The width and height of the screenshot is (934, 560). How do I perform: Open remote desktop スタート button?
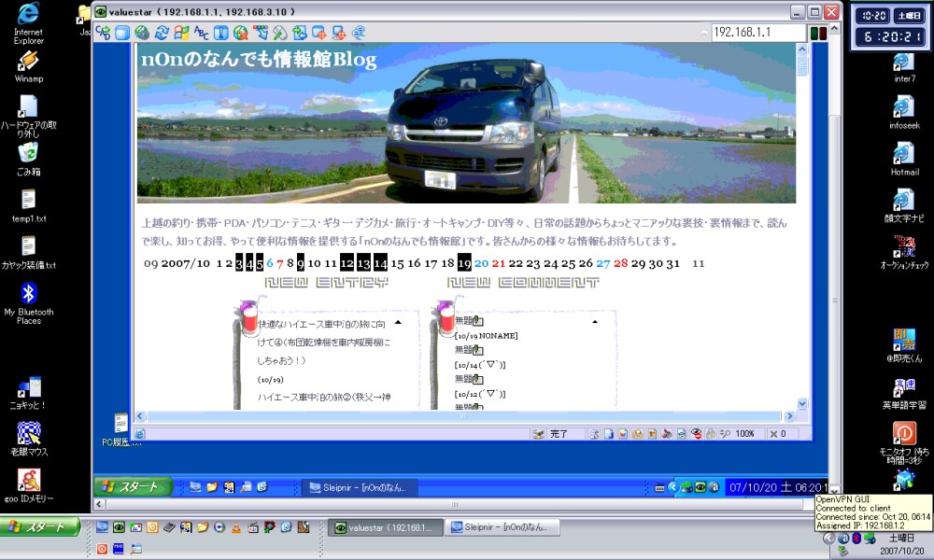[133, 486]
